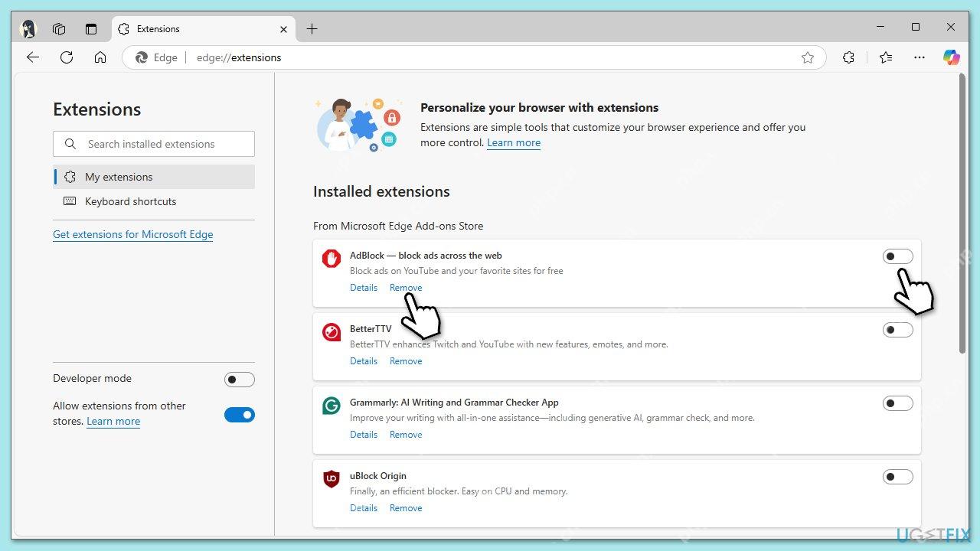Remove the BetterTTV extension
980x551 pixels.
[x=406, y=360]
